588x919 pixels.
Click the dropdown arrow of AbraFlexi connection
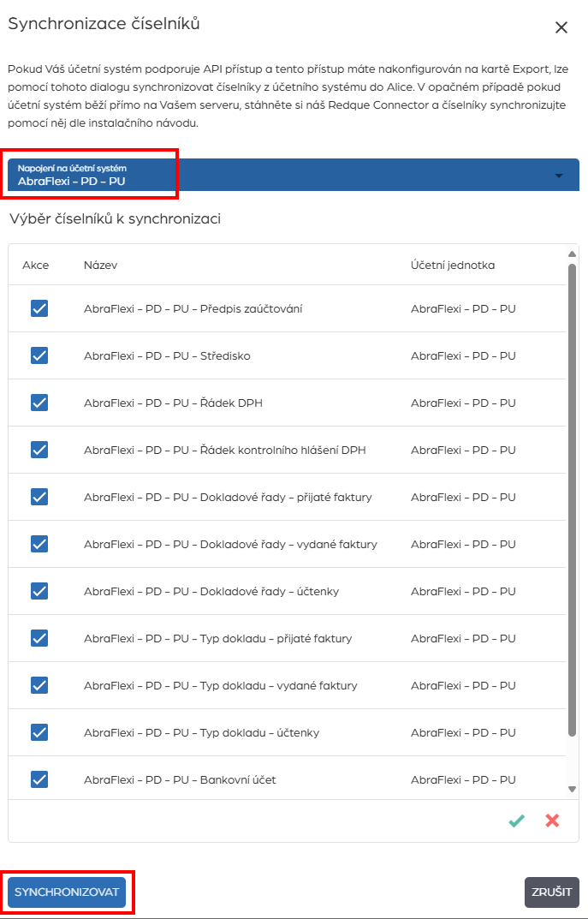(559, 176)
